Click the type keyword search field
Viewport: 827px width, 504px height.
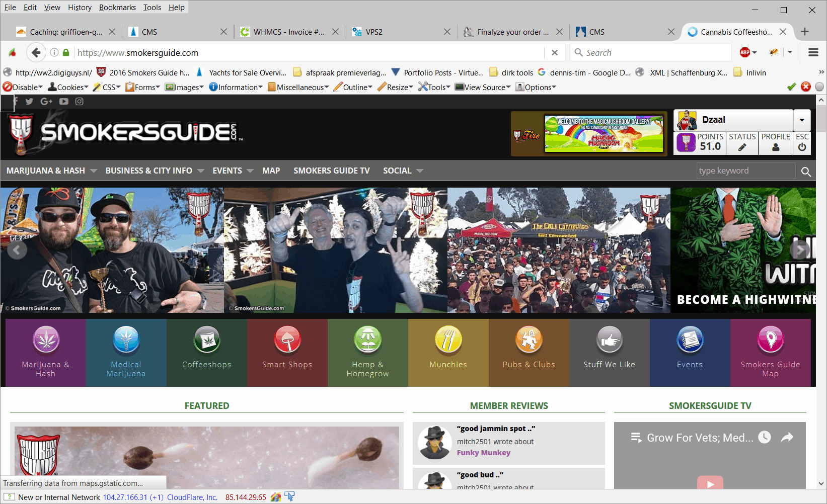[745, 171]
